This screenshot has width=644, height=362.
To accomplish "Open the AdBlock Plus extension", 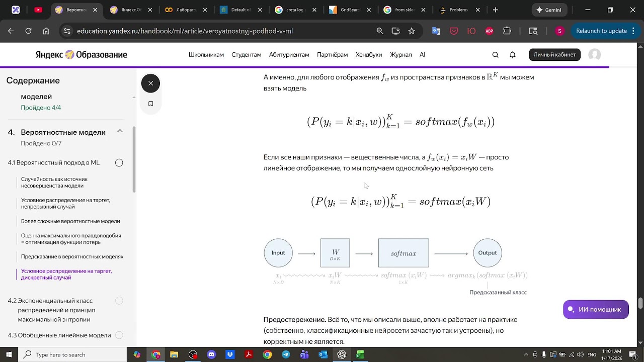I will pyautogui.click(x=489, y=31).
